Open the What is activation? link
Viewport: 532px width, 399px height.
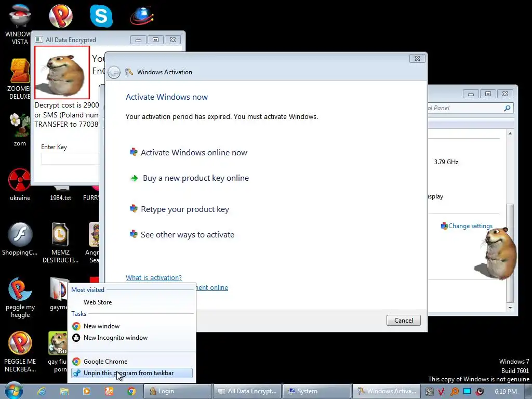[x=154, y=277]
